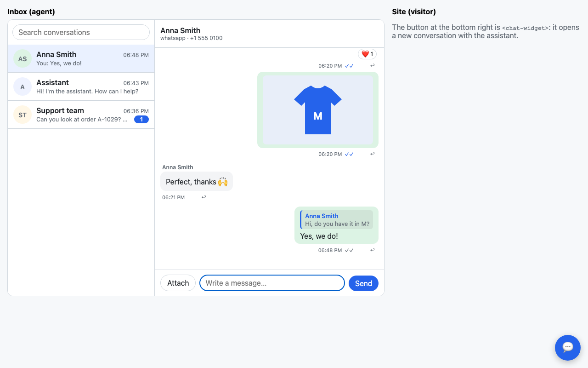The image size is (588, 368).
Task: Click the heart reaction chip
Action: (367, 54)
